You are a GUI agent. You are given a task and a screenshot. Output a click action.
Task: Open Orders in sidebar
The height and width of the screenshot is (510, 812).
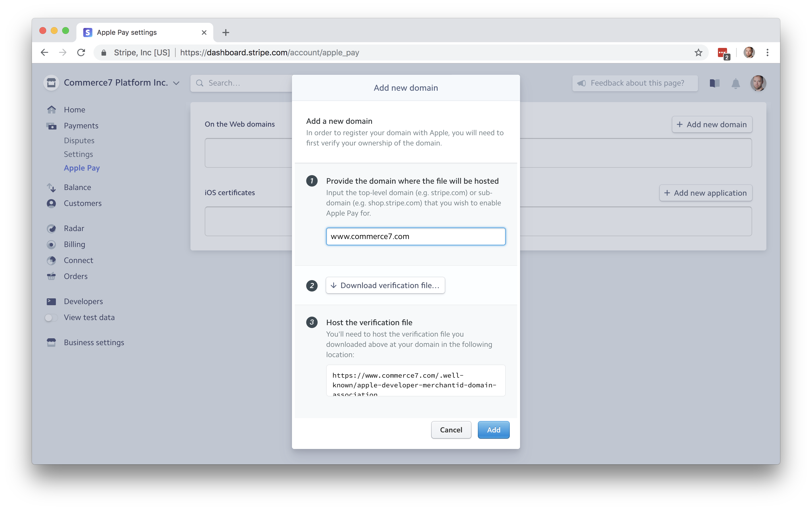[76, 276]
